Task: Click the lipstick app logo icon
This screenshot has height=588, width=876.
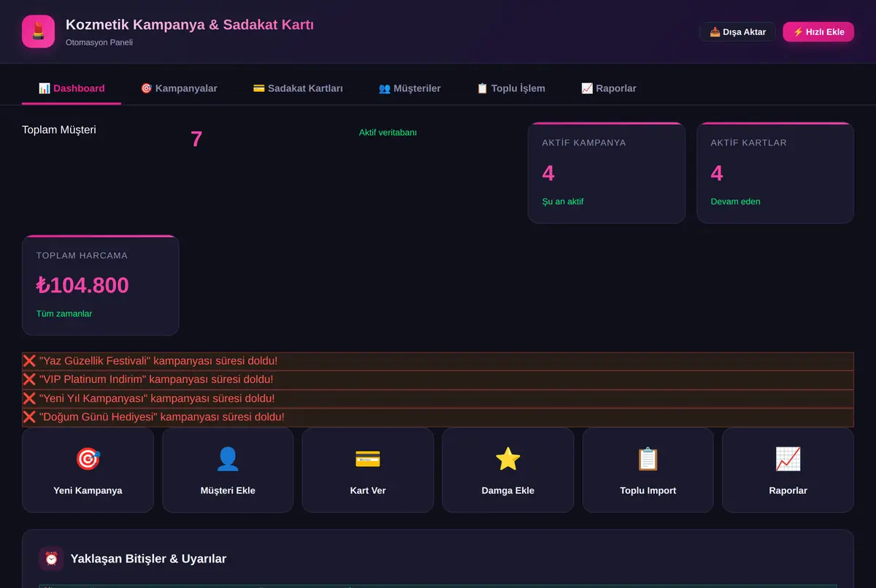Action: point(38,31)
